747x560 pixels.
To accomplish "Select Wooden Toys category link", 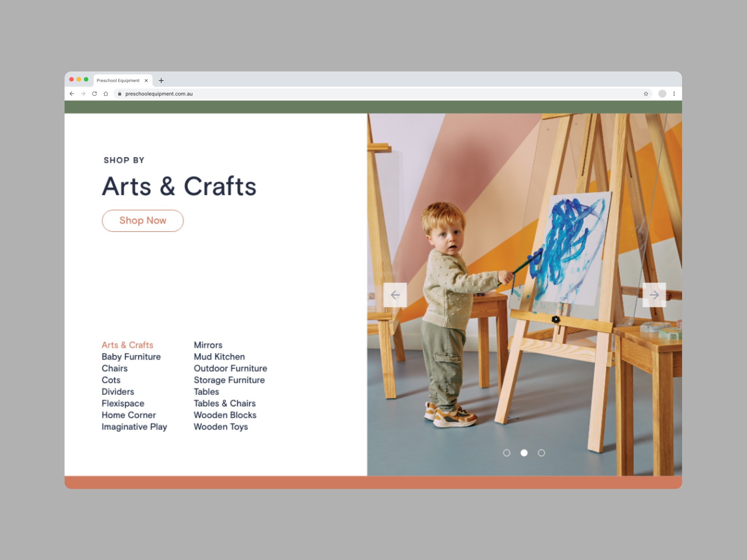I will [221, 427].
